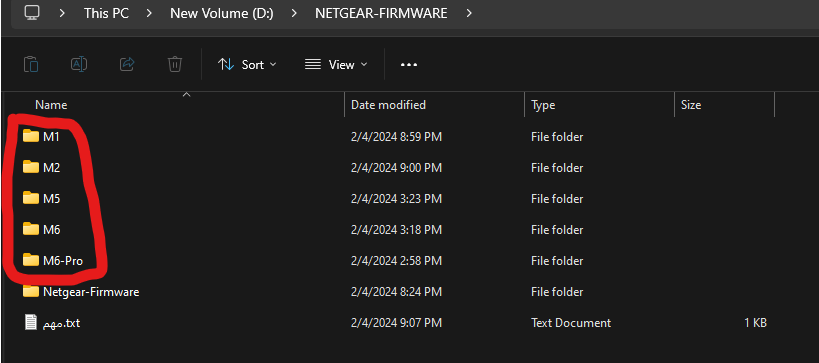Screen dimensions: 819x363
Task: Go to New Volume (D:) breadcrumb
Action: [222, 13]
